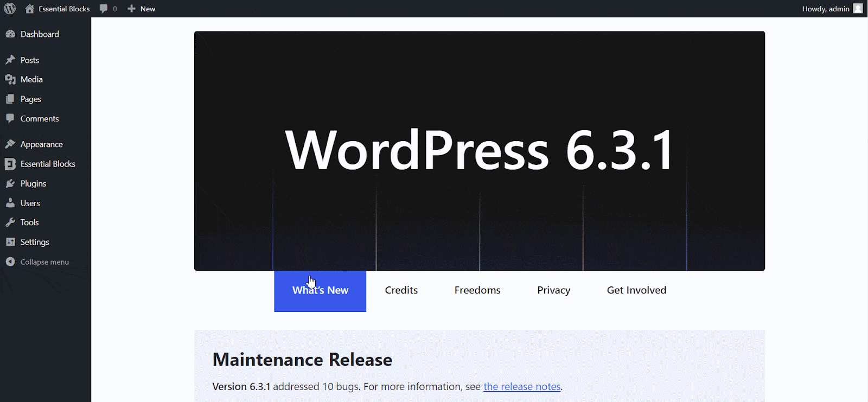Click the admin avatar icon
868x402 pixels.
tap(858, 9)
